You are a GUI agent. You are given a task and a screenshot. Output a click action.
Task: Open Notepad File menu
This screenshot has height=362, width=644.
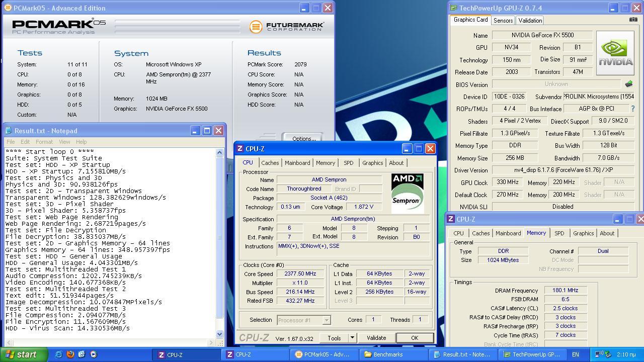[x=11, y=142]
